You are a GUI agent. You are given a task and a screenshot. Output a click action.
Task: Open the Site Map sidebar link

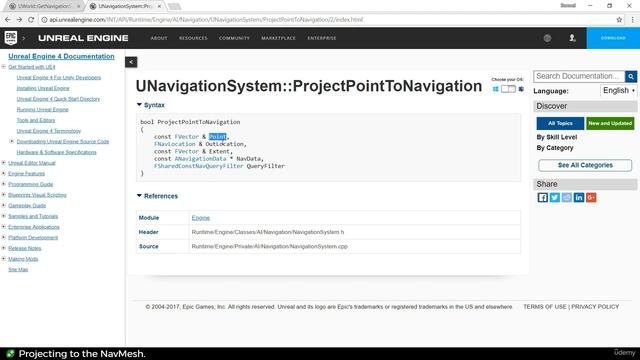pos(18,269)
